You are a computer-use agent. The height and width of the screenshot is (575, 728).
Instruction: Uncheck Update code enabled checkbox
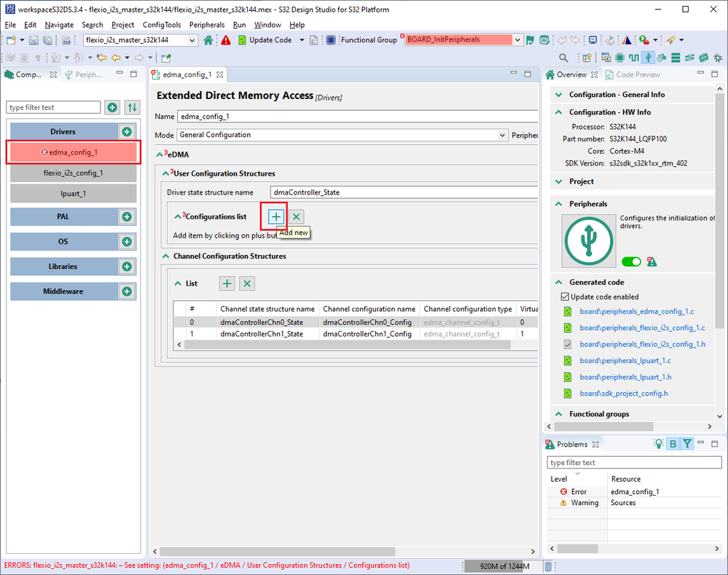point(565,297)
